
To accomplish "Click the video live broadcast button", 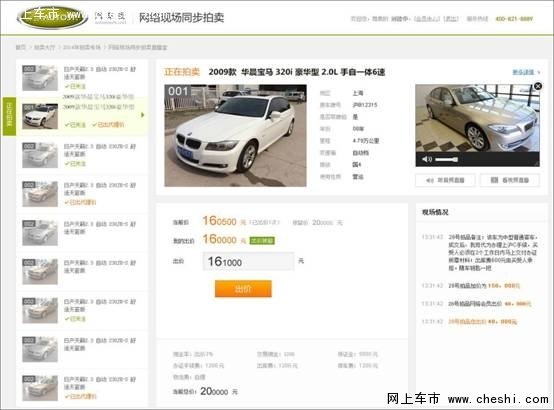I will pyautogui.click(x=510, y=180).
